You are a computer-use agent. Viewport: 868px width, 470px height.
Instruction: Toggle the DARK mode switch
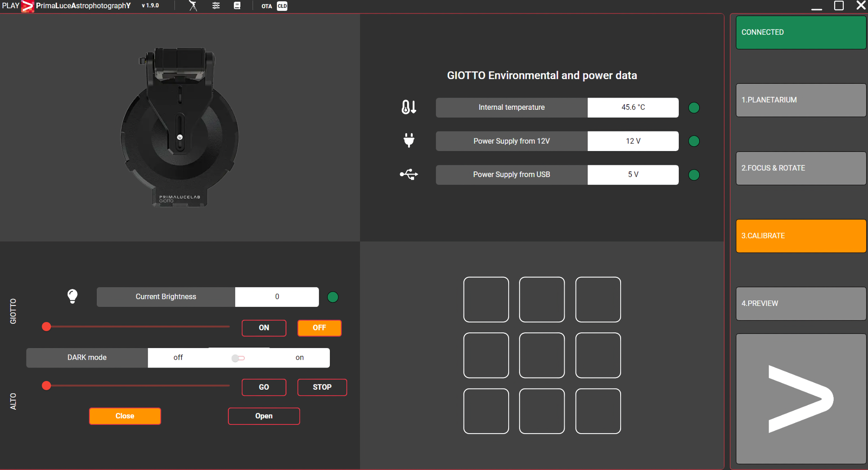coord(238,358)
